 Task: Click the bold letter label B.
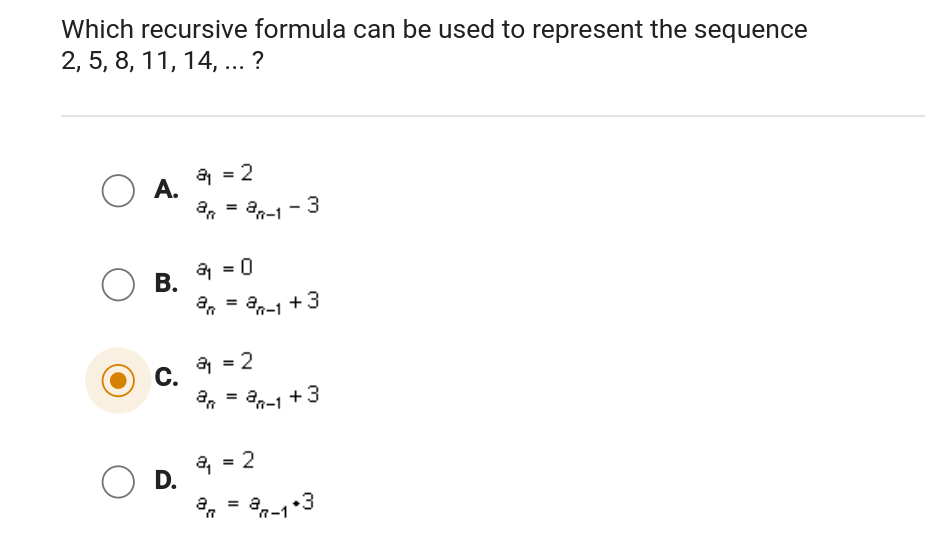coord(166,283)
